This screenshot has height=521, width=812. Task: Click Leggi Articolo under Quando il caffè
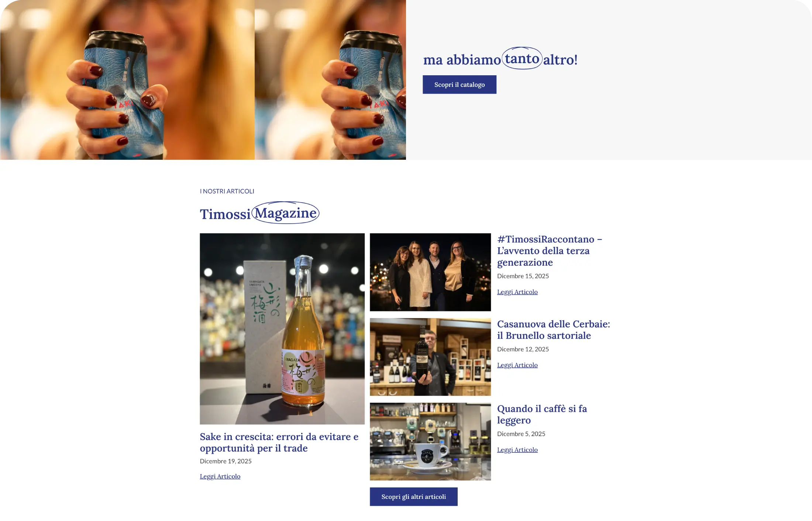(517, 450)
